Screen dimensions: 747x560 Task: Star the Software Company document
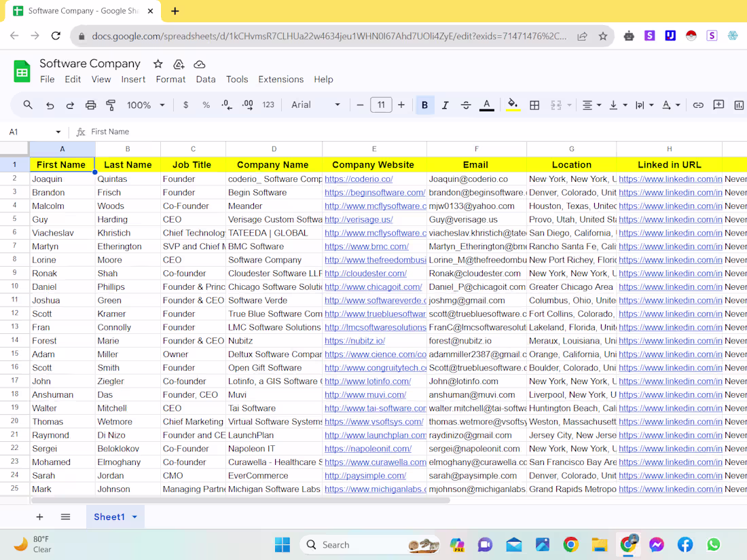(x=158, y=64)
